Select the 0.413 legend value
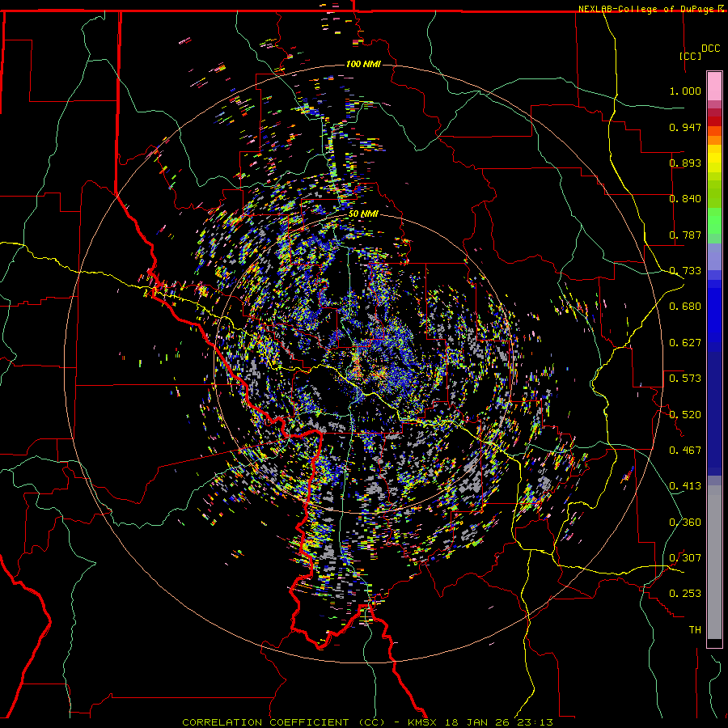Viewport: 728px width, 728px height. (x=685, y=486)
